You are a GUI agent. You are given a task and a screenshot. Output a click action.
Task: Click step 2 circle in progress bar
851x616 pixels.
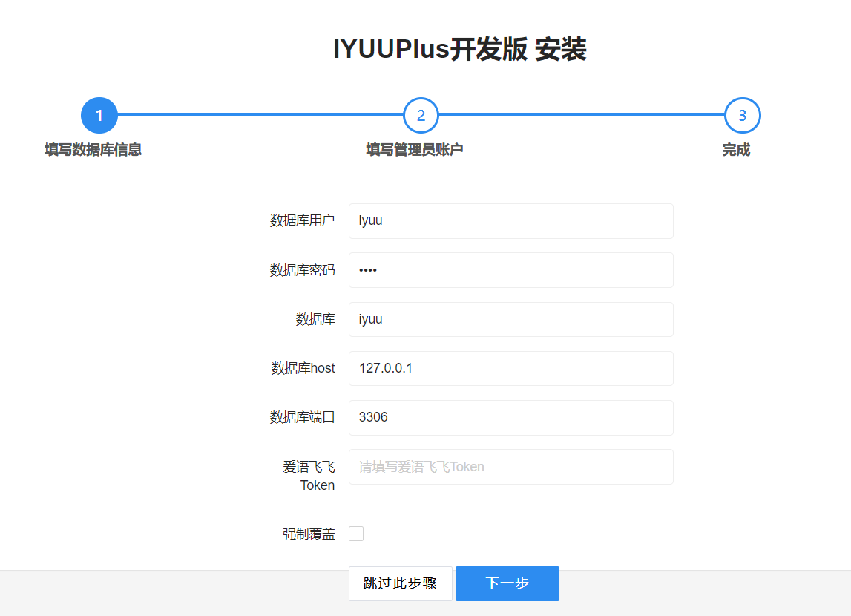click(421, 115)
